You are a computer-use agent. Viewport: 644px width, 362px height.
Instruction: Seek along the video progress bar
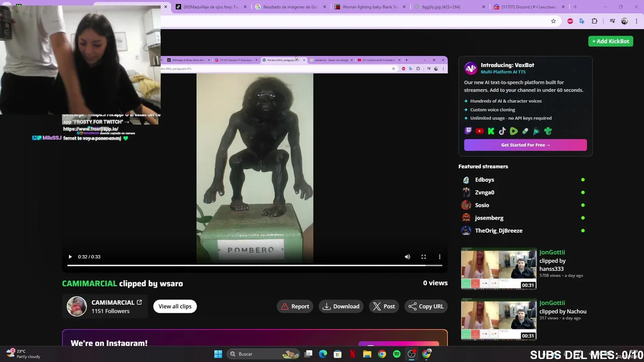point(255,265)
